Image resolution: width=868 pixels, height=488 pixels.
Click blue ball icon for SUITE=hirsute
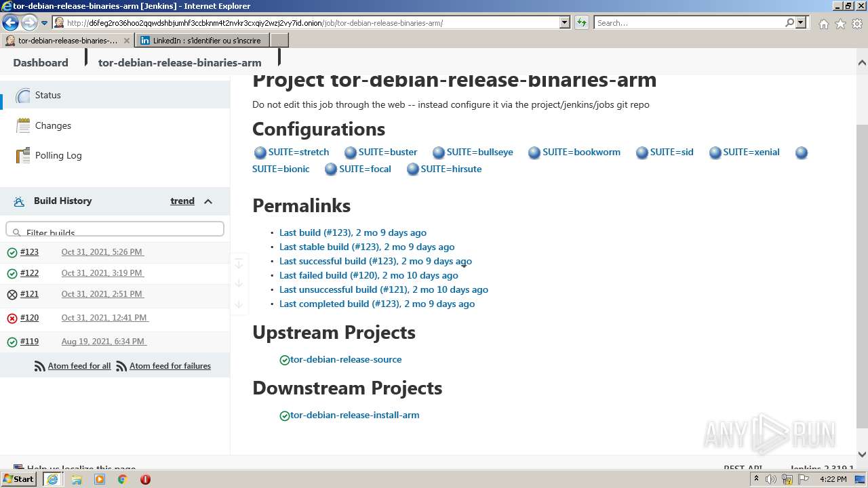tap(413, 169)
